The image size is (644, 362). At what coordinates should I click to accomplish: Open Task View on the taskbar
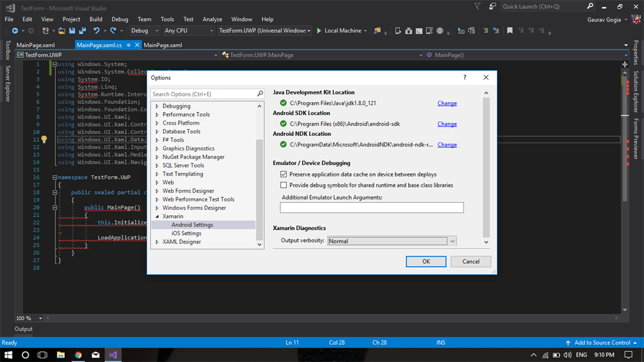[x=42, y=354]
